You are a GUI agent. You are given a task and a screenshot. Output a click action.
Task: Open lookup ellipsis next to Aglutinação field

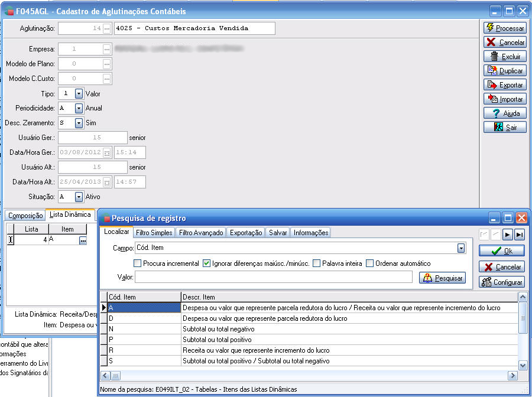coord(107,28)
